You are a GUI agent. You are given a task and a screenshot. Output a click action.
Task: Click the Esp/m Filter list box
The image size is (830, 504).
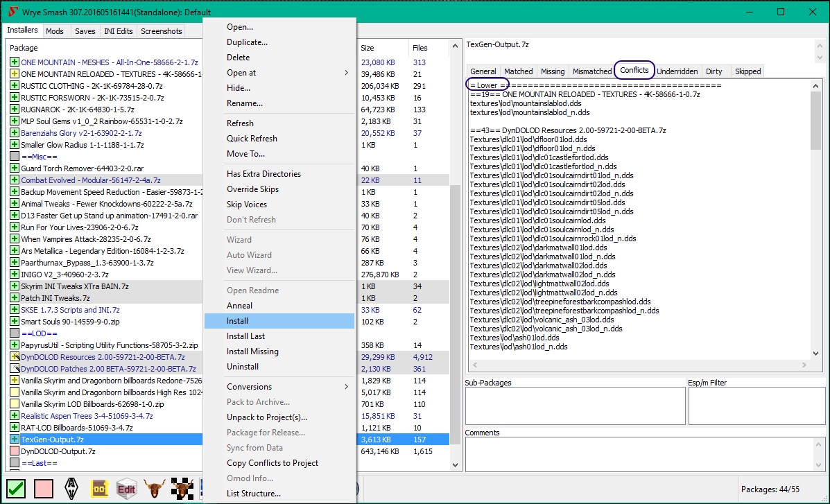click(x=756, y=406)
